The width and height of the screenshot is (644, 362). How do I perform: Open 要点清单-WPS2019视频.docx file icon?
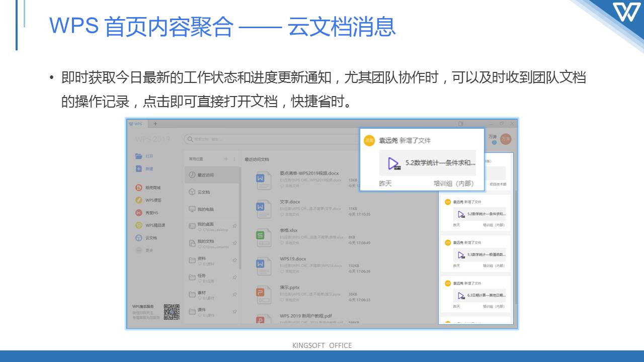tap(264, 179)
